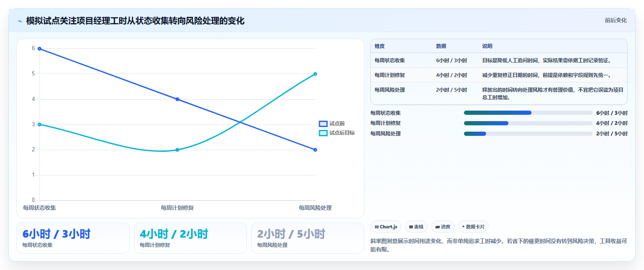Click the 进度 tag

pyautogui.click(x=442, y=227)
